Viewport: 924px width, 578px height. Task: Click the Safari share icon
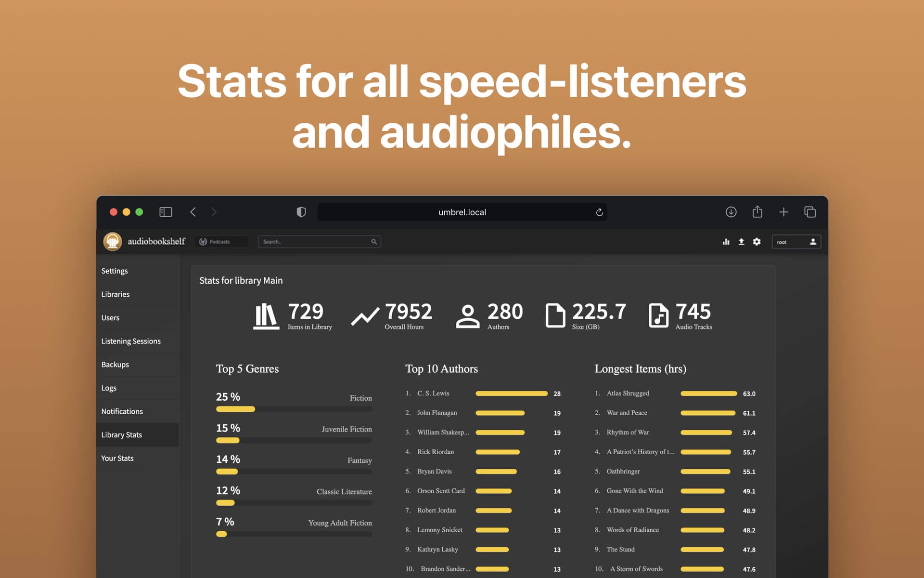coord(758,211)
